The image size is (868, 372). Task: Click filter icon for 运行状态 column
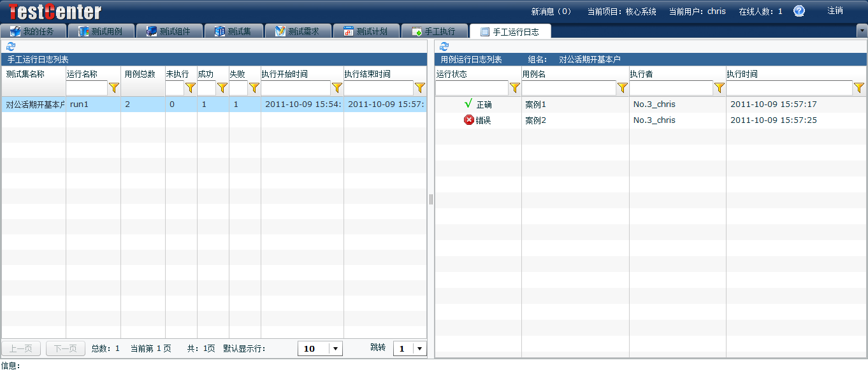[x=515, y=88]
